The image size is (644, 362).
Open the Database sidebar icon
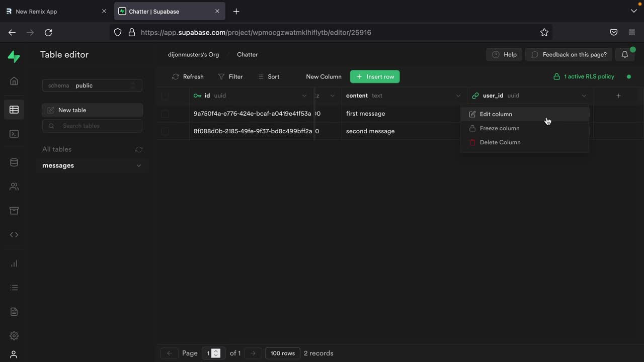click(14, 162)
